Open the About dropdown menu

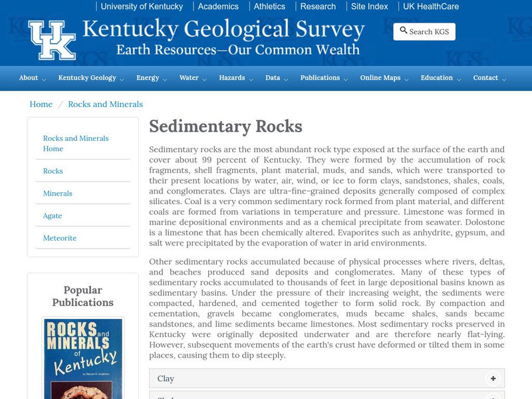pyautogui.click(x=32, y=78)
